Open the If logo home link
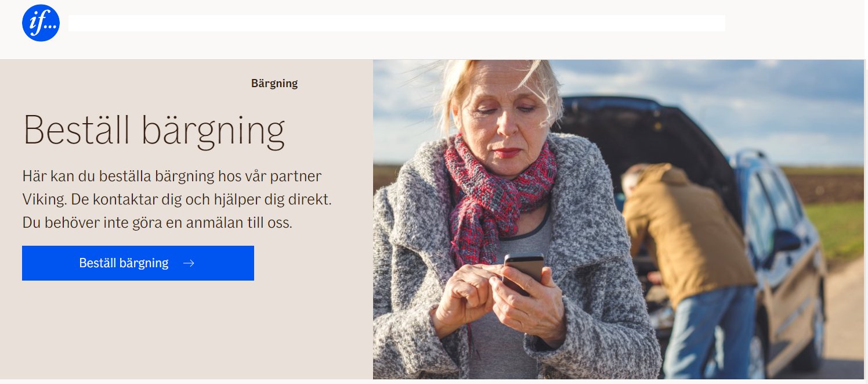 [x=41, y=23]
